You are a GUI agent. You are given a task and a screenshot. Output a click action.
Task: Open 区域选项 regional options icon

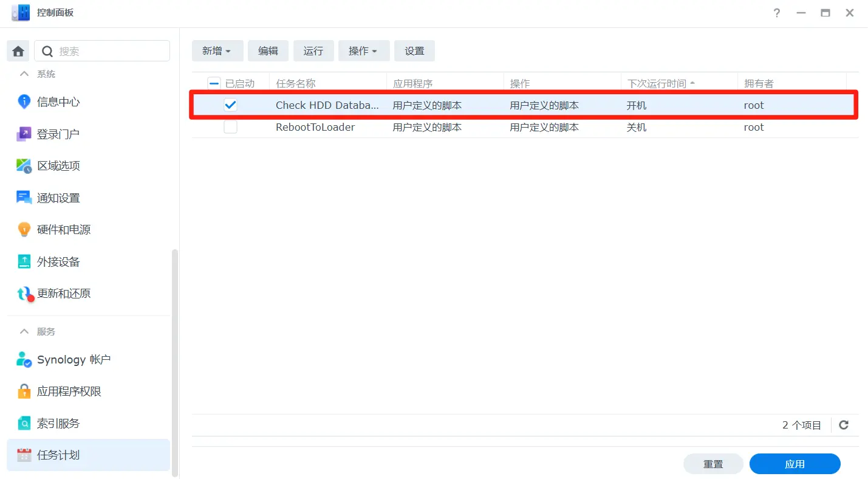24,166
